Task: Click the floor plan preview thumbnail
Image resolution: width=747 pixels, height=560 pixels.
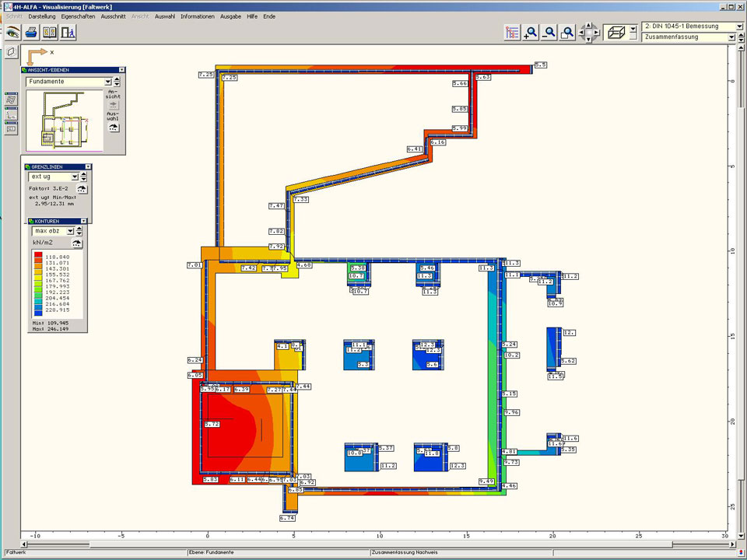Action: coord(64,121)
